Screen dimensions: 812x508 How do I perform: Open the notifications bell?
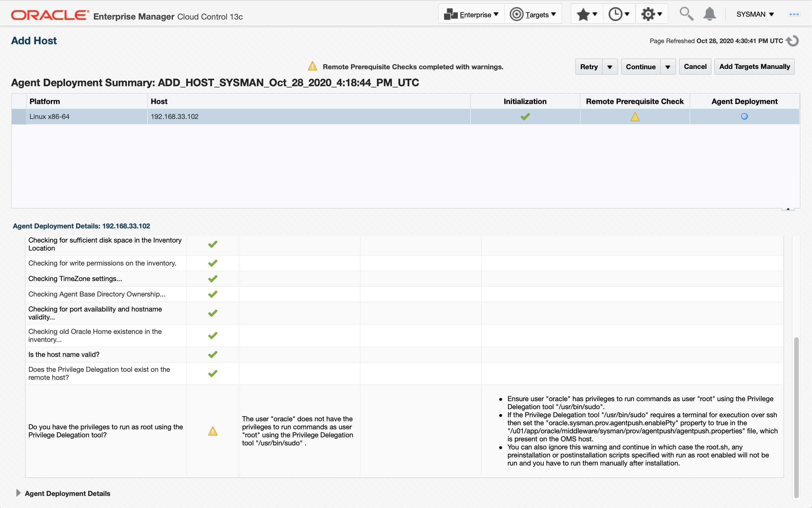[x=709, y=14]
